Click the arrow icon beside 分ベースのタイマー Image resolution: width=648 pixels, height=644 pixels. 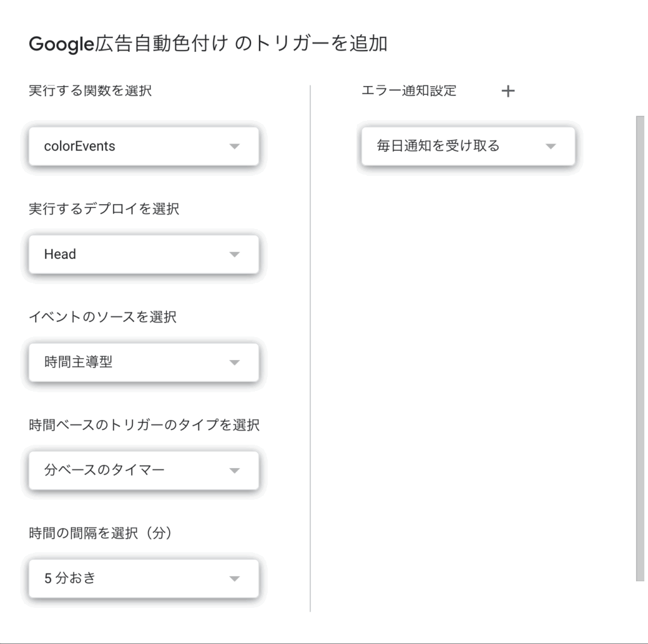tap(234, 471)
